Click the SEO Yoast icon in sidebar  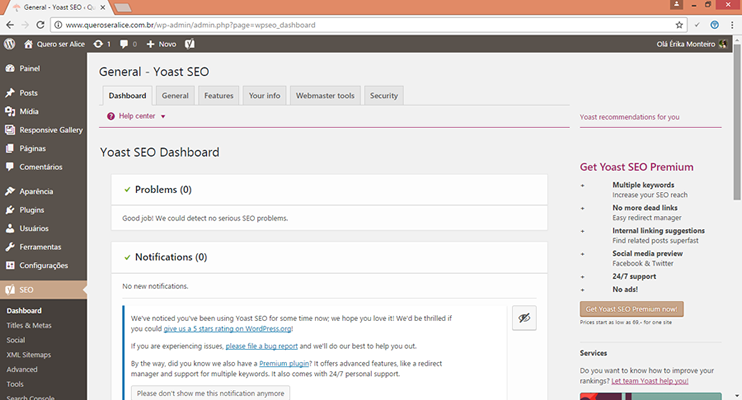point(10,290)
